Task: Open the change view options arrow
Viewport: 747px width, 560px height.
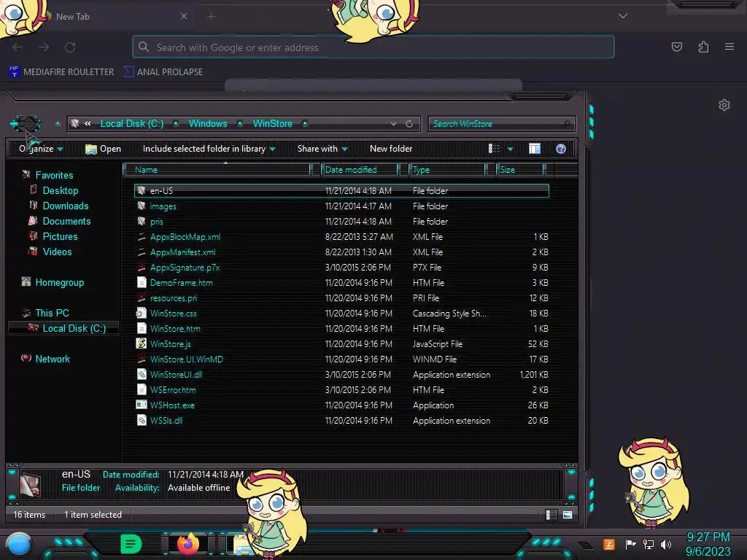Action: pos(510,149)
